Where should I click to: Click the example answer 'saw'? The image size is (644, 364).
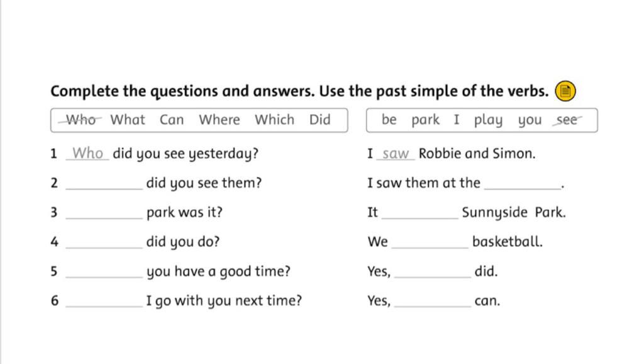click(x=396, y=154)
